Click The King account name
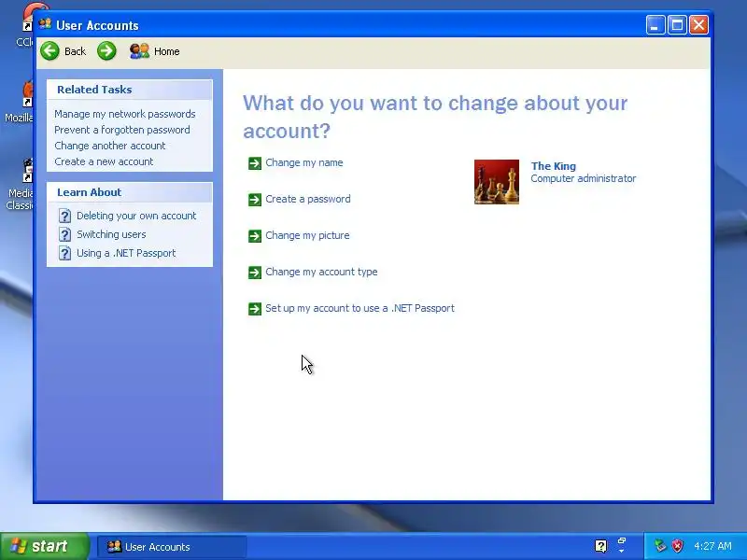Viewport: 747px width, 560px height. [554, 166]
